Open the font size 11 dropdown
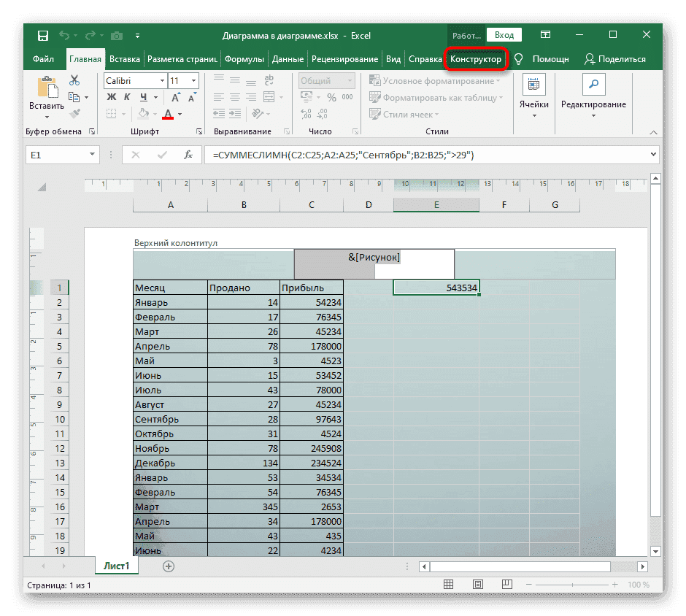The image size is (686, 616). click(194, 81)
